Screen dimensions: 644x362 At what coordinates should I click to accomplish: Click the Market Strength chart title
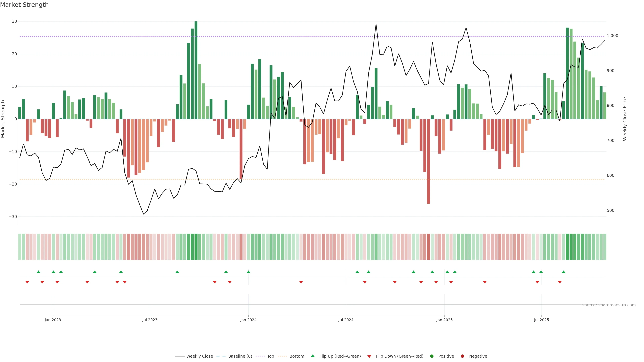tap(24, 5)
